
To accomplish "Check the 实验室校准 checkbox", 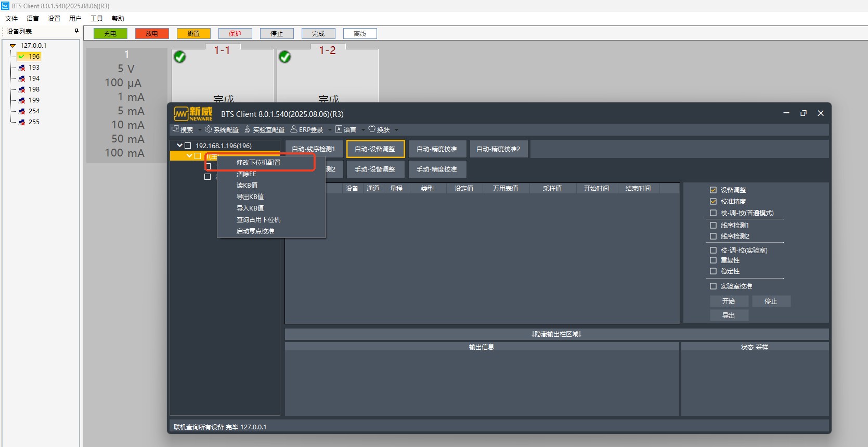I will pyautogui.click(x=713, y=286).
